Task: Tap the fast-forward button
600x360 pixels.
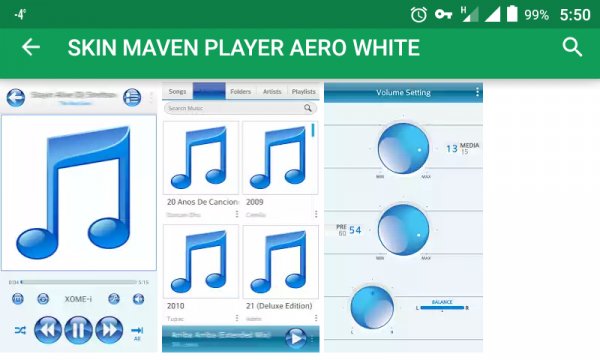Action: [x=109, y=330]
